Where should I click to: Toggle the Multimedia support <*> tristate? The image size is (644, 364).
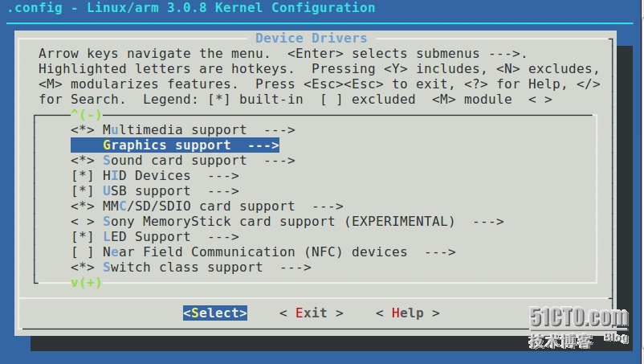(x=82, y=130)
